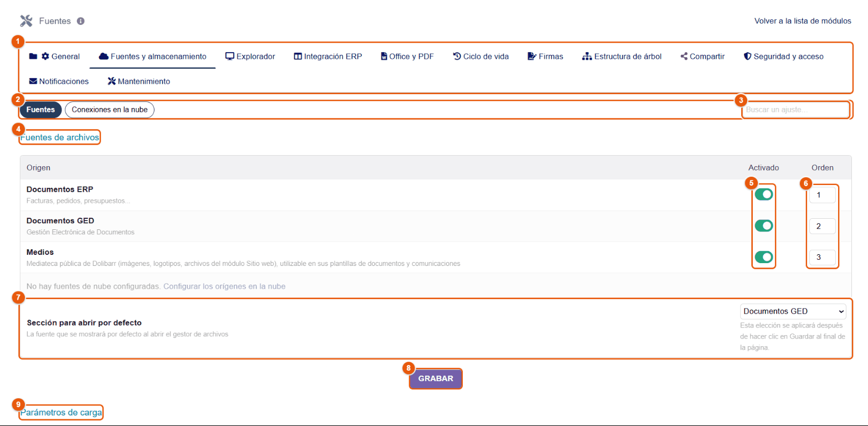Toggle Documentos GED activation switch
Screen dimensions: 868x426
click(x=763, y=225)
